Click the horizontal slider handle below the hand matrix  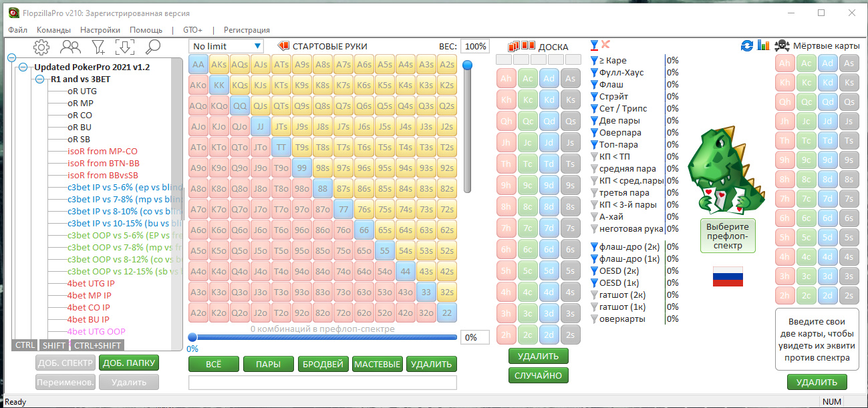[x=192, y=337]
